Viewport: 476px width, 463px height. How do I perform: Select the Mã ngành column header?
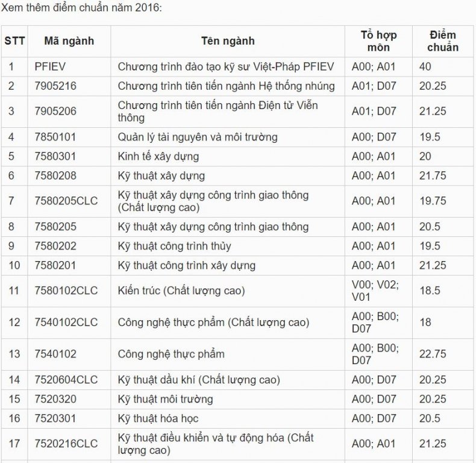tap(69, 42)
